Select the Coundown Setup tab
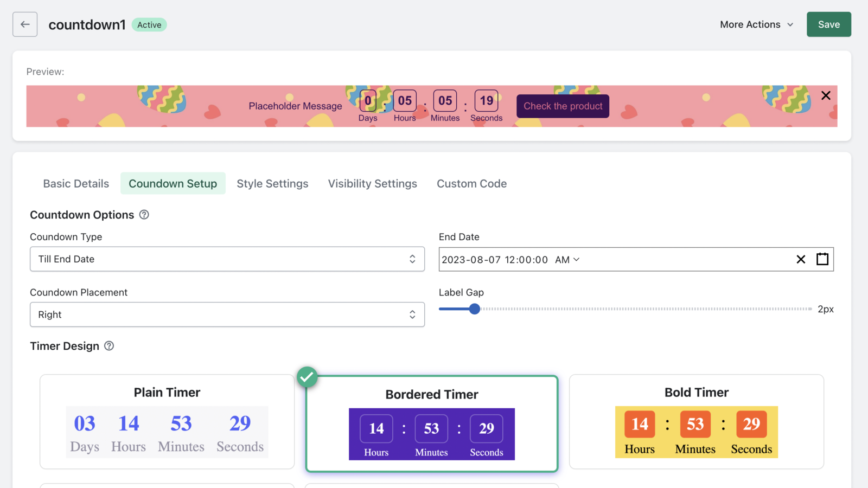 coord(173,184)
